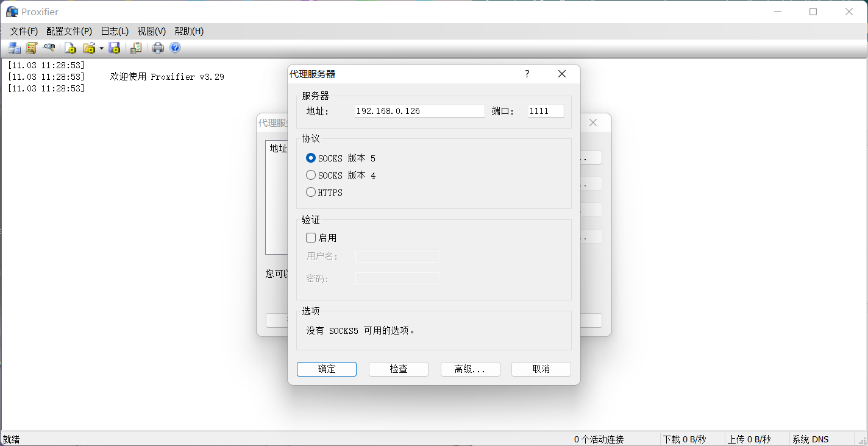Select SOCKS 版本 5 radio button

point(311,158)
